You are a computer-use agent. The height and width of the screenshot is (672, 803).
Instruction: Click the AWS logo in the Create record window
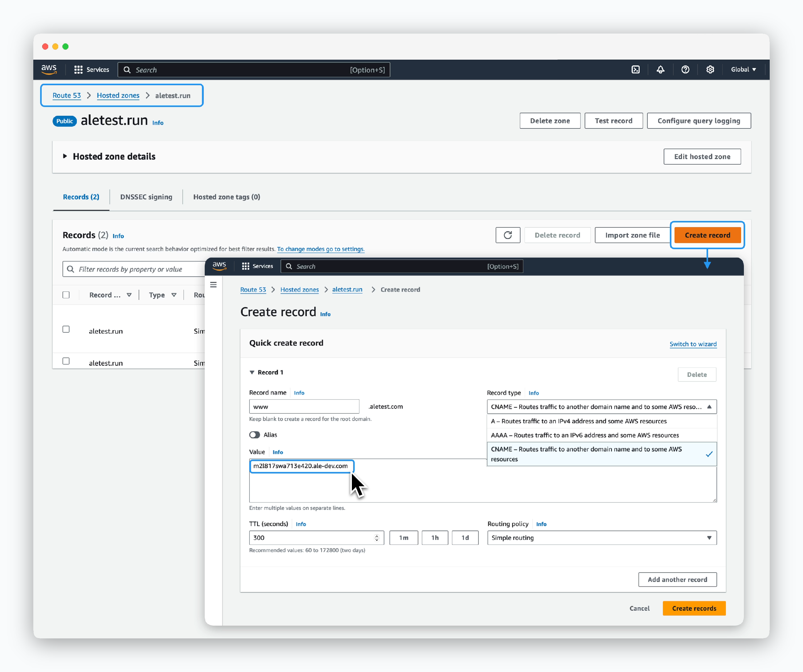point(219,266)
